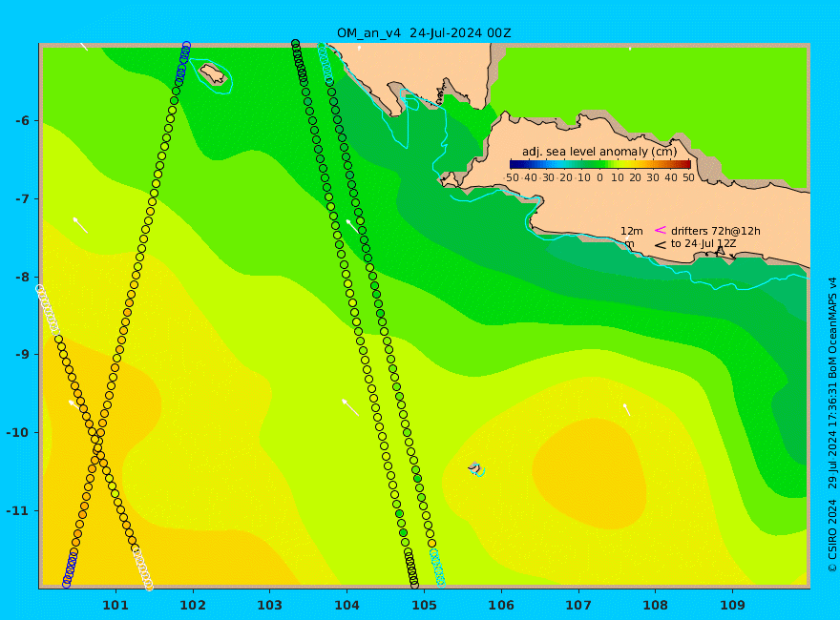Click the orange high-anomaly patch near 107°E, 10.5°S

(x=589, y=472)
